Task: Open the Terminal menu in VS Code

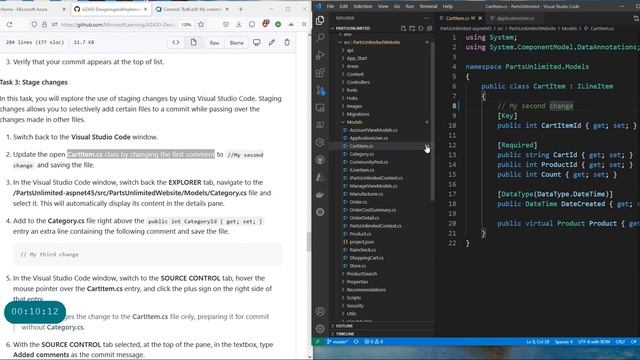Action: (428, 7)
